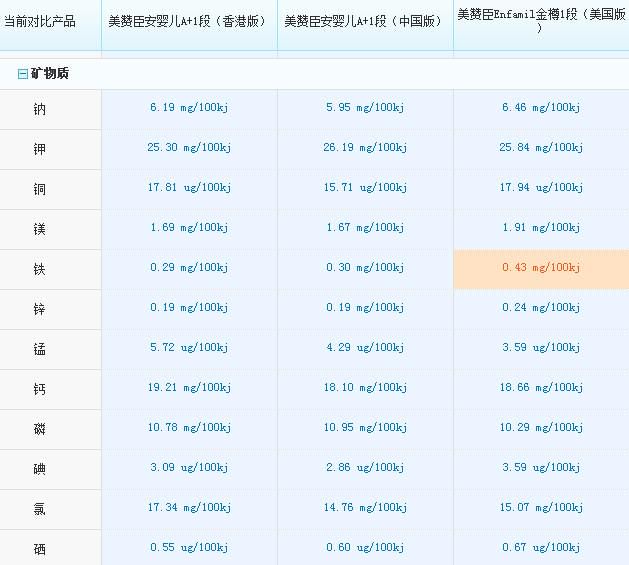The width and height of the screenshot is (629, 565).
Task: Click the 6.46 mg/100kj sodium value
Action: tap(541, 108)
